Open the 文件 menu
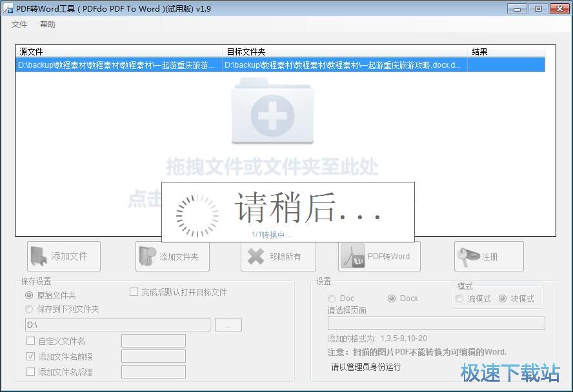The height and width of the screenshot is (392, 573). click(19, 24)
